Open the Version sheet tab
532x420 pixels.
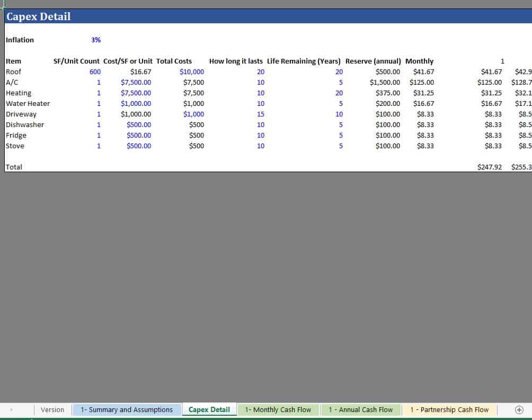click(52, 409)
